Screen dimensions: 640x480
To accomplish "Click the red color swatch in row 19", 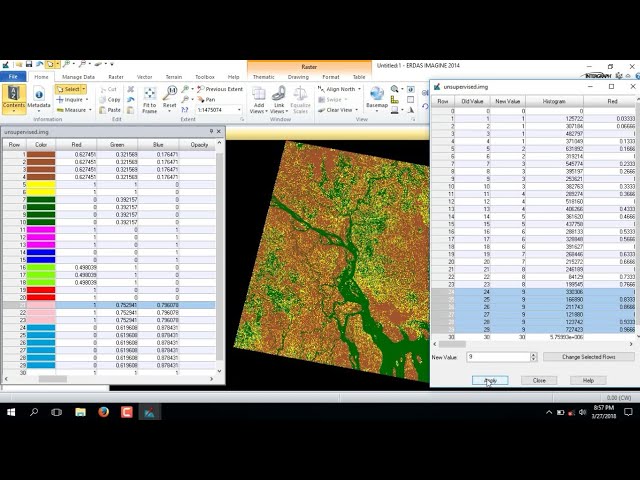I will 41,290.
